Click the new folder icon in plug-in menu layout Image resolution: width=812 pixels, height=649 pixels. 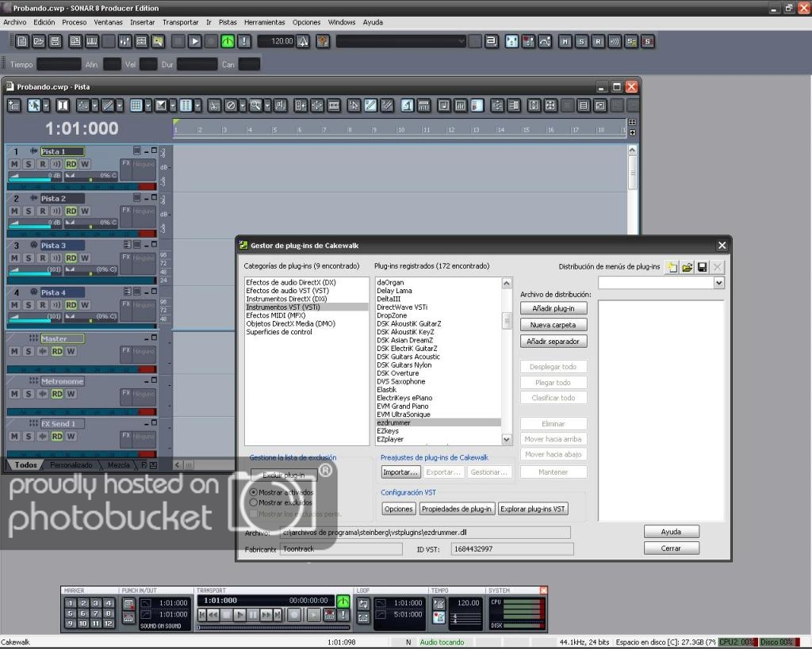[672, 267]
